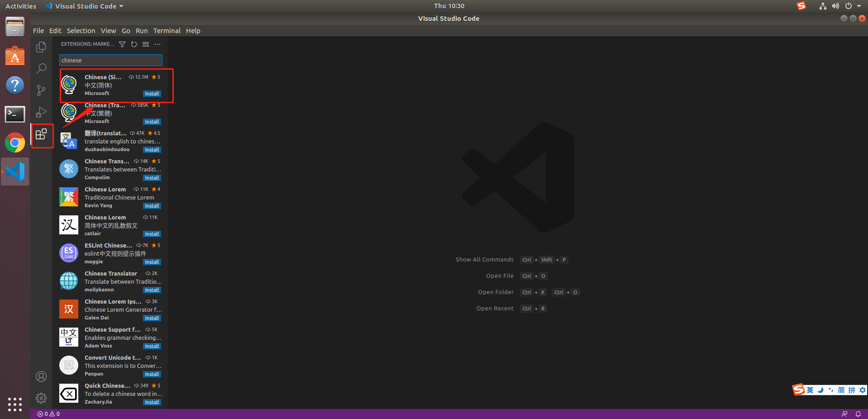Click ESLint Chinese extension logo thumbnail
868x419 pixels.
pos(69,253)
